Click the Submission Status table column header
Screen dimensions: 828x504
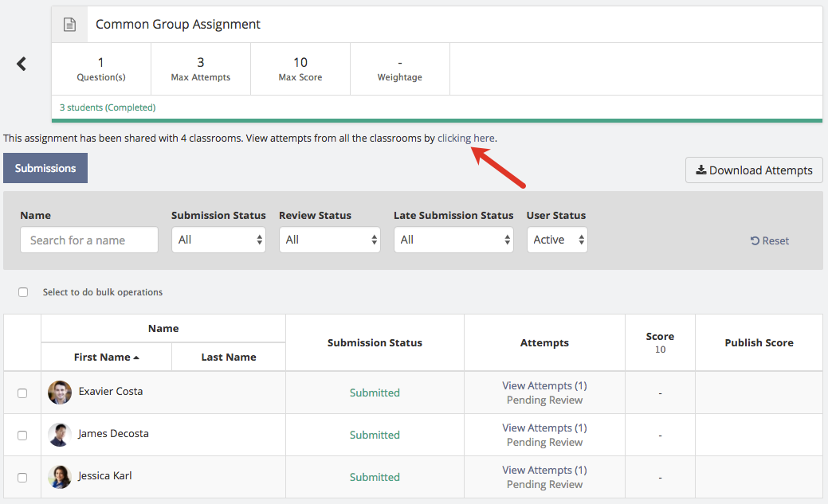[375, 343]
